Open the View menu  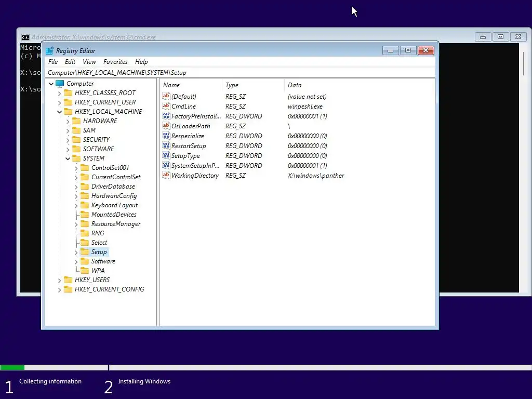point(89,62)
